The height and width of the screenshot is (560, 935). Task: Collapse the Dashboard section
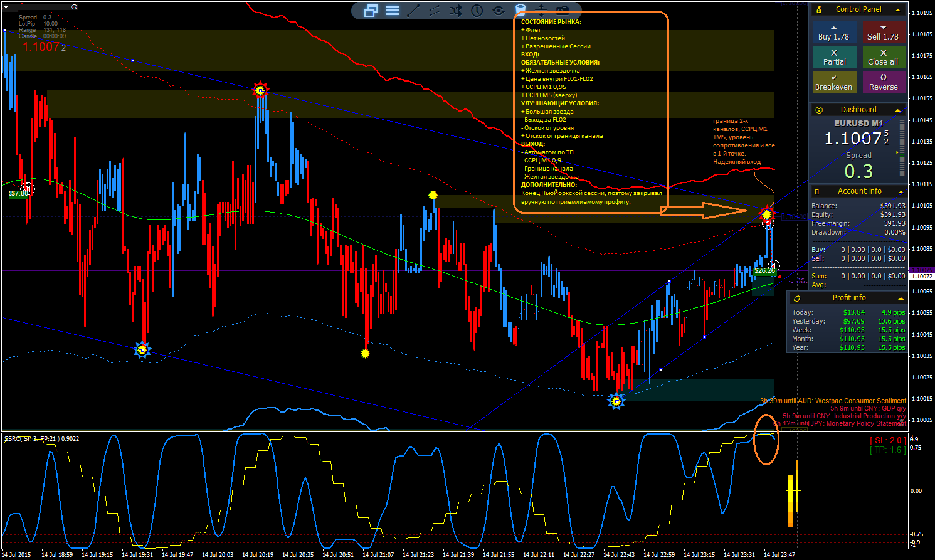pos(898,110)
